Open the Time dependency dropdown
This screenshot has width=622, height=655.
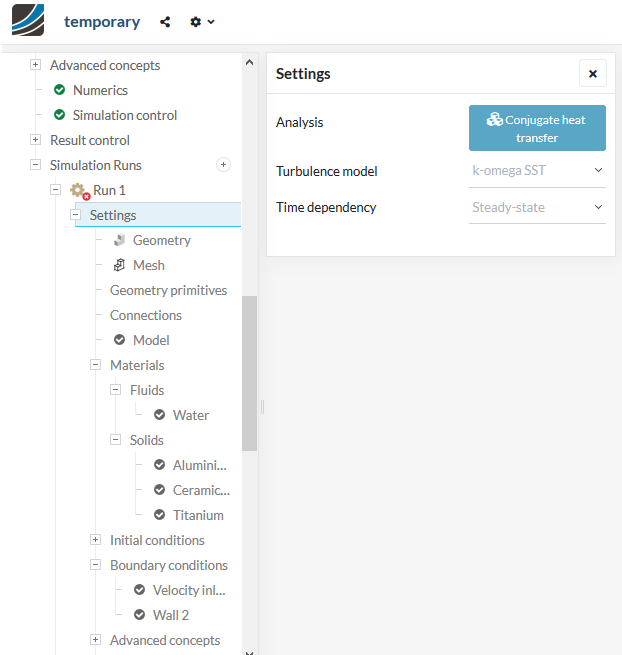(x=537, y=208)
